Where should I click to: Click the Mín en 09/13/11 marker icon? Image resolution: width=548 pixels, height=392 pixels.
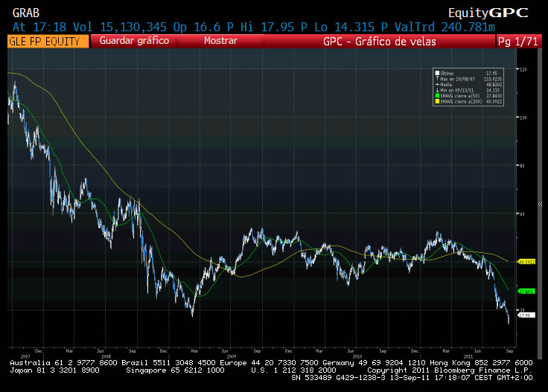pos(437,90)
